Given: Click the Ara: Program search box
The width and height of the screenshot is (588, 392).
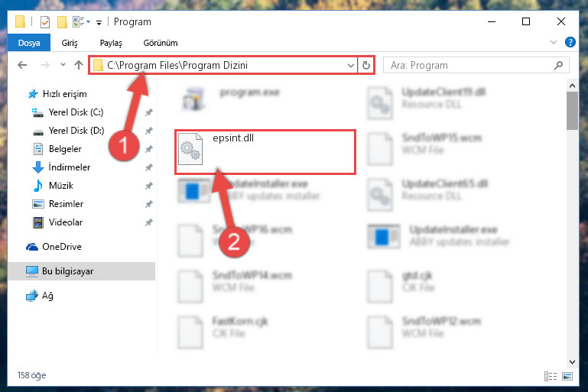Looking at the screenshot, I should (476, 65).
